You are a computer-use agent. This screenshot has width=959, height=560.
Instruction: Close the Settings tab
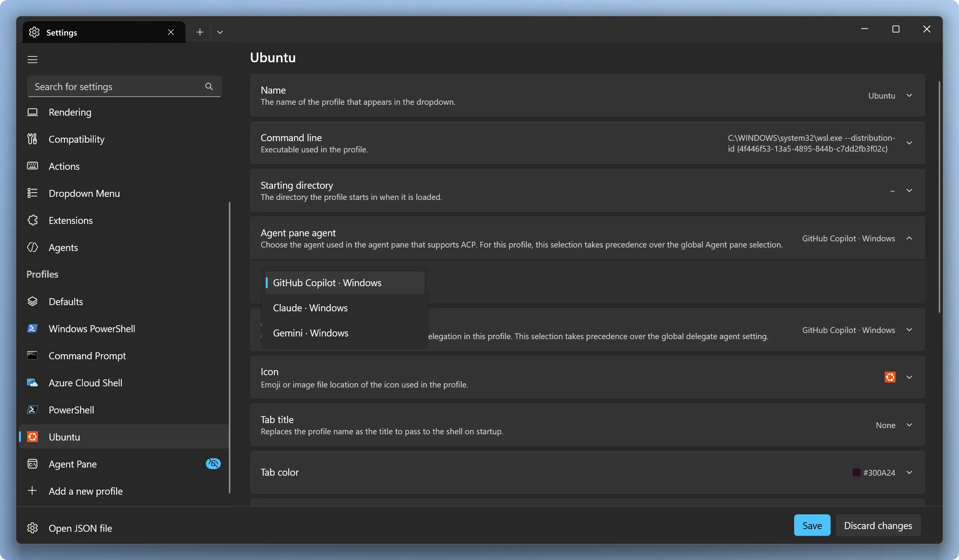171,32
